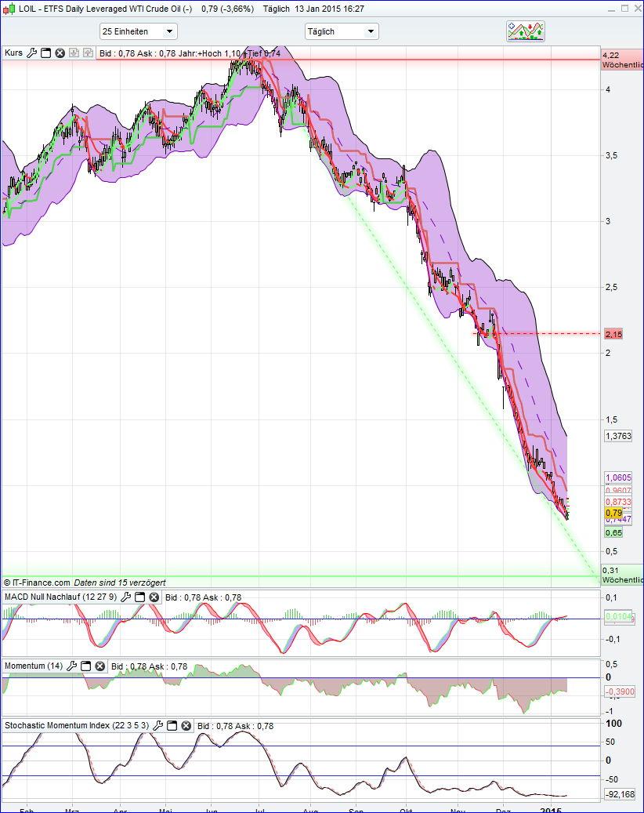
Task: Click the up-arrow move icon beside Kurs
Action: (88, 53)
